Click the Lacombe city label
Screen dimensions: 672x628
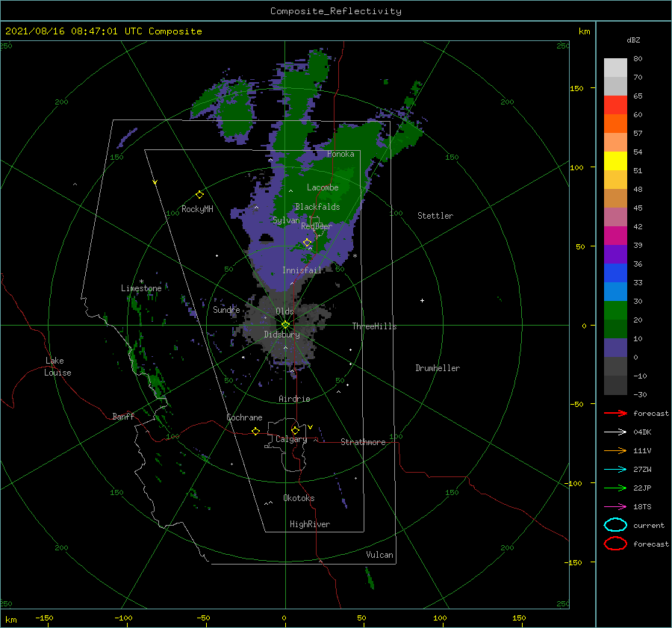pyautogui.click(x=323, y=187)
